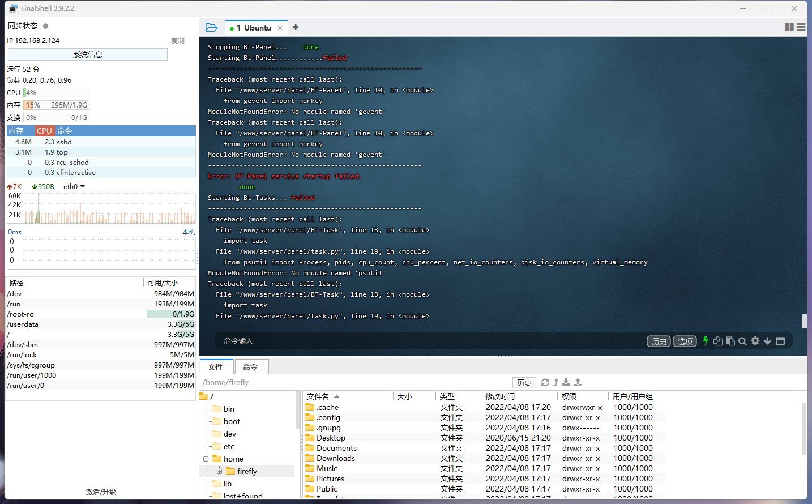Sort processes by CPU column

44,131
